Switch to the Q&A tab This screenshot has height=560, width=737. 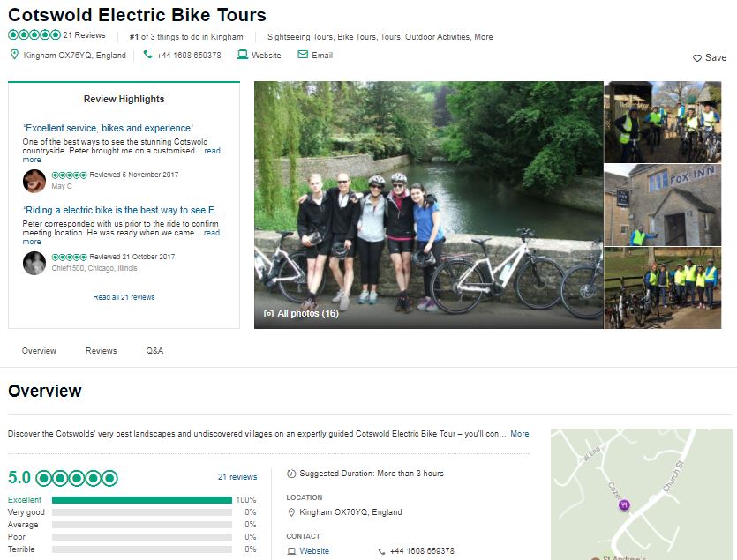coord(154,351)
